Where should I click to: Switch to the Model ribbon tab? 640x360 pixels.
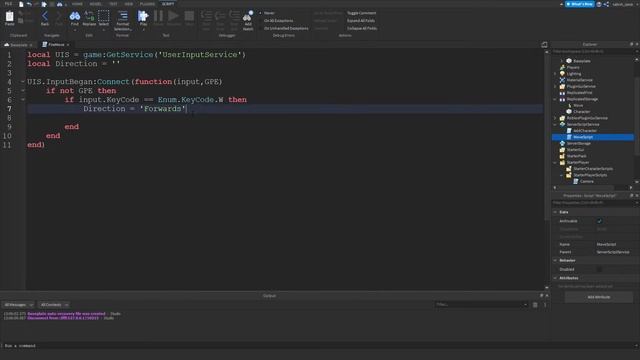coord(96,4)
